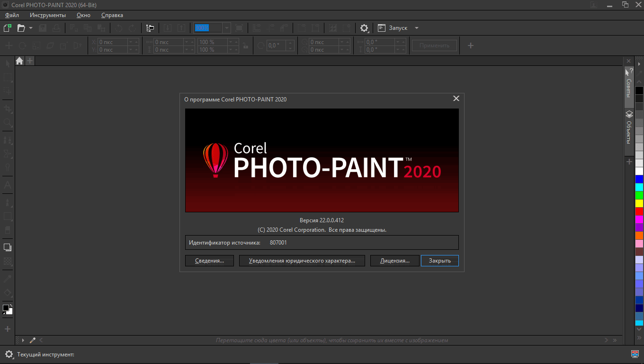Add a docker with the plus icon
The image size is (644, 364).
click(x=629, y=162)
